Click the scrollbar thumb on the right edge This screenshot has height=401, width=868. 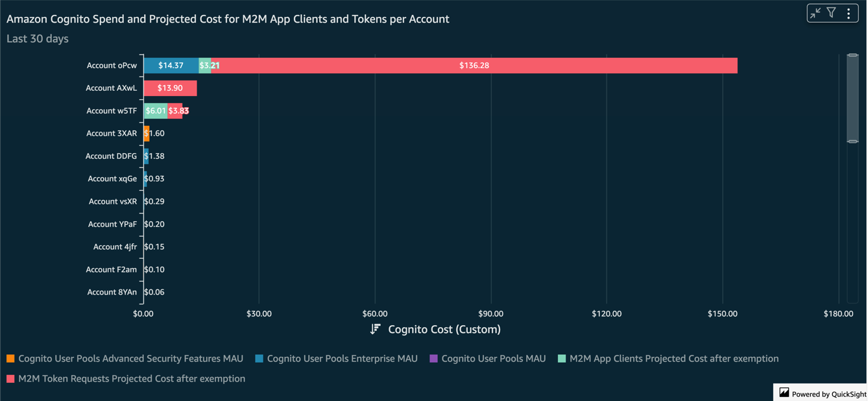point(852,97)
